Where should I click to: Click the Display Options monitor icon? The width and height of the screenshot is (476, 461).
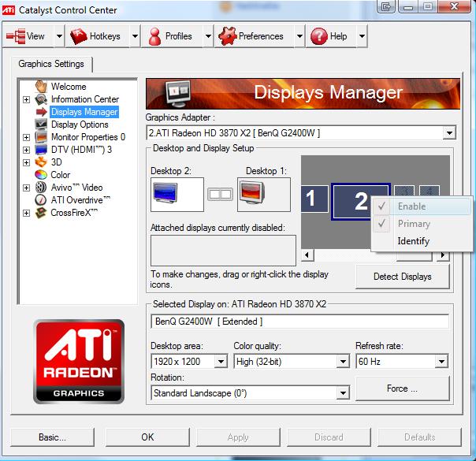(x=41, y=125)
